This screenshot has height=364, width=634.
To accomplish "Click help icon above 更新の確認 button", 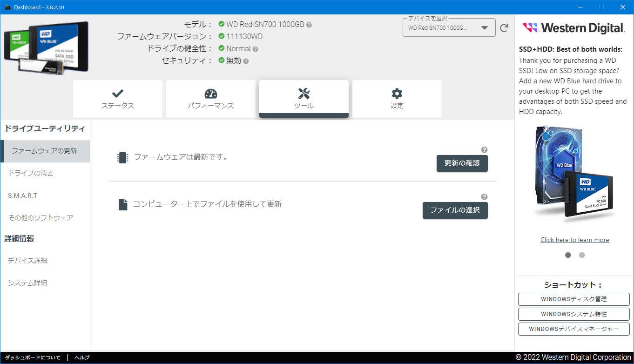I will pyautogui.click(x=484, y=150).
